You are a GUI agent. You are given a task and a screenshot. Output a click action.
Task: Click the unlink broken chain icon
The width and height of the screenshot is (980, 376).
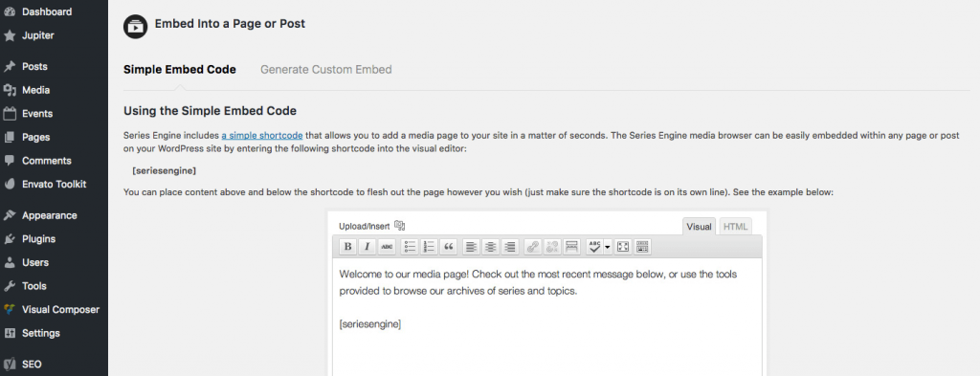point(552,248)
